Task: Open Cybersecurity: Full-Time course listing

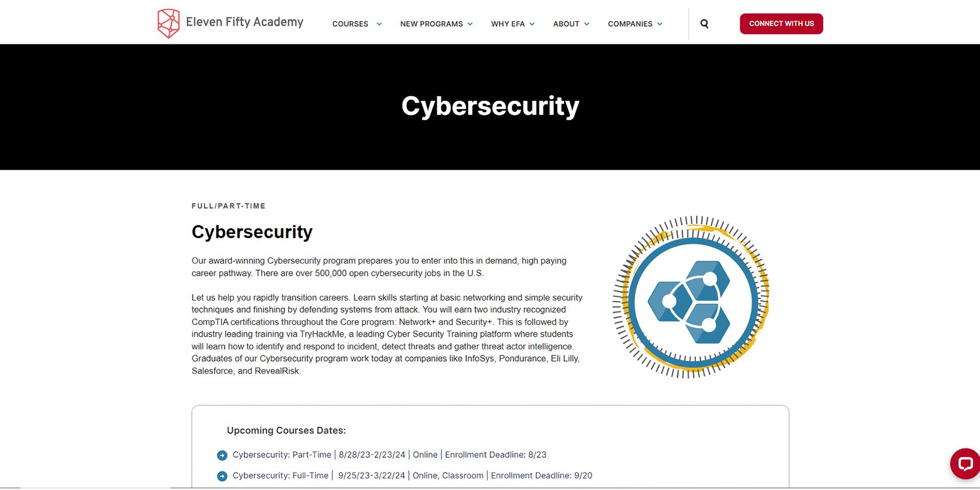Action: tap(281, 476)
